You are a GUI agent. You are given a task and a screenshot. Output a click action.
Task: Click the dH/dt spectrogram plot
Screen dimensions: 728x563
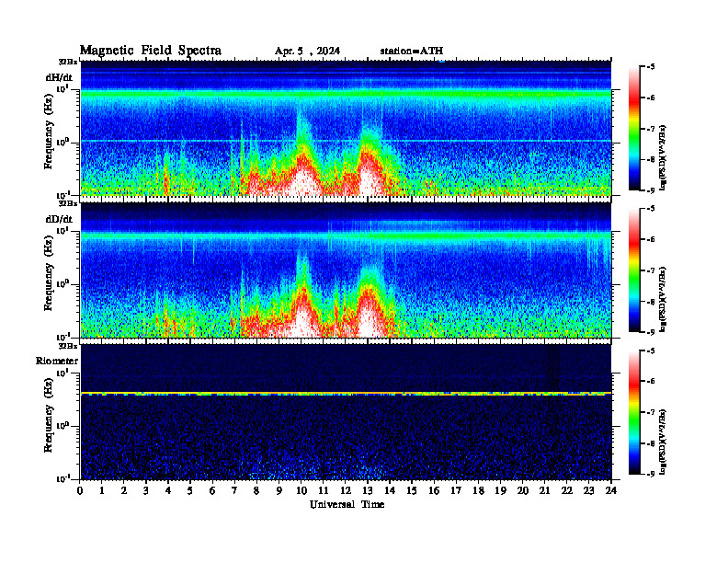pyautogui.click(x=346, y=128)
